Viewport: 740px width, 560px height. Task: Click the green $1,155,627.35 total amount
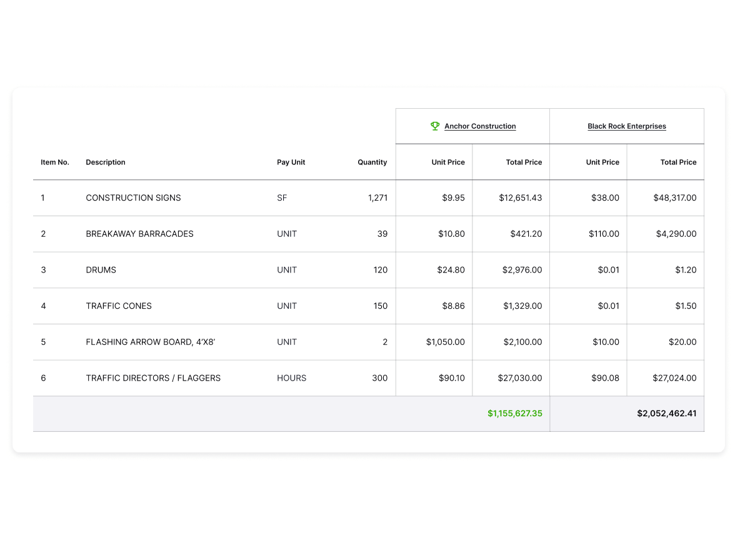(x=514, y=414)
